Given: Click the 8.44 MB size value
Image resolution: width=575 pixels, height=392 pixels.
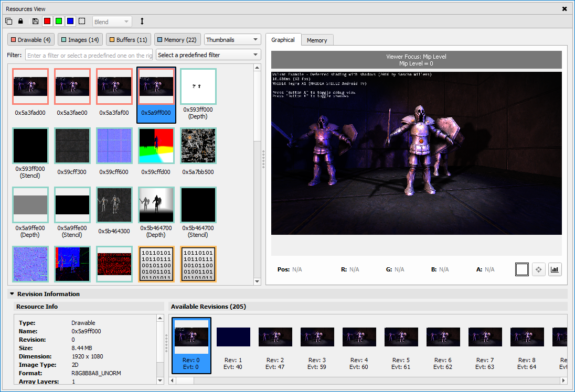Looking at the screenshot, I should coord(82,347).
